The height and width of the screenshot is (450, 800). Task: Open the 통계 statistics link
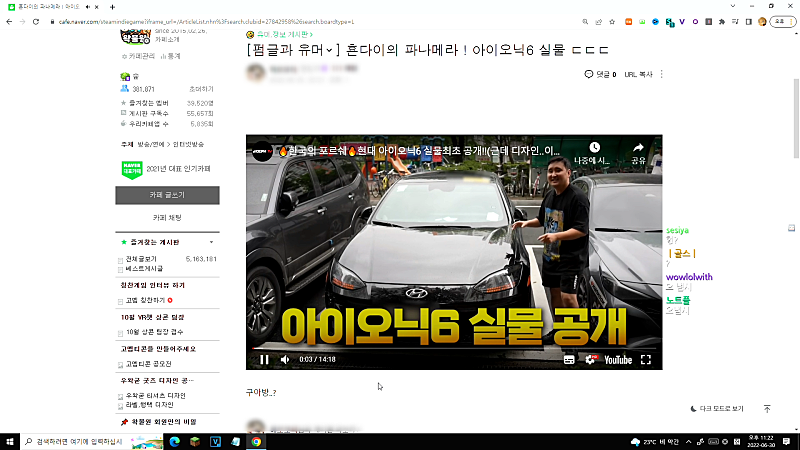click(170, 56)
